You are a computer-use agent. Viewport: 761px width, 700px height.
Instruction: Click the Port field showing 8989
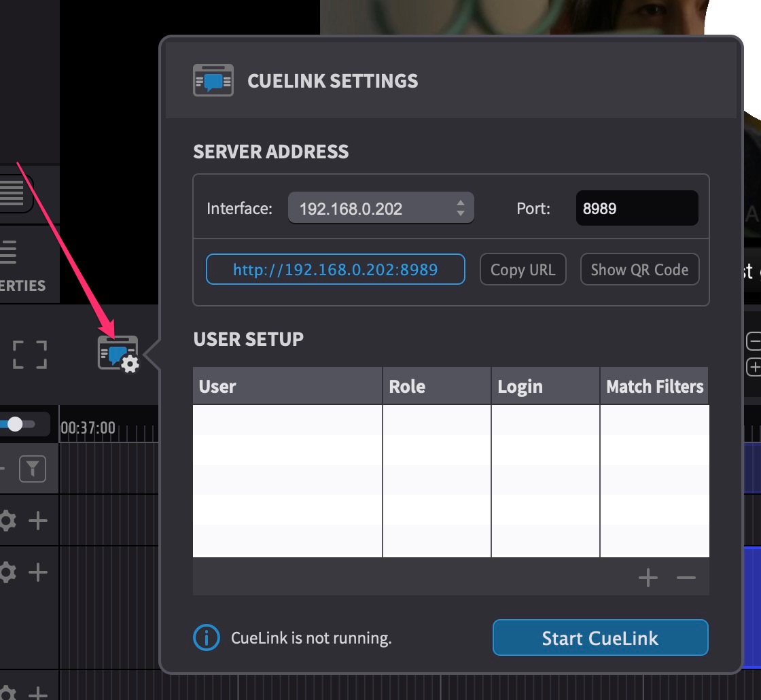coord(637,208)
